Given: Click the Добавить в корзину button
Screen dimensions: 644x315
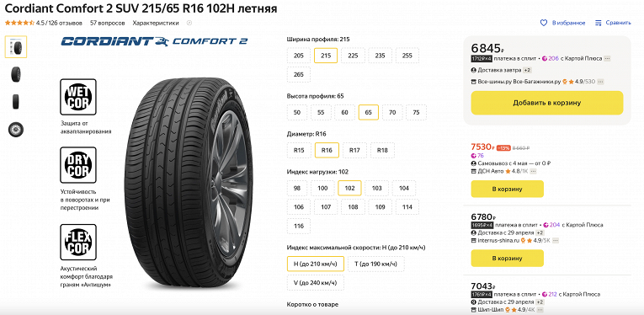Looking at the screenshot, I should click(547, 103).
